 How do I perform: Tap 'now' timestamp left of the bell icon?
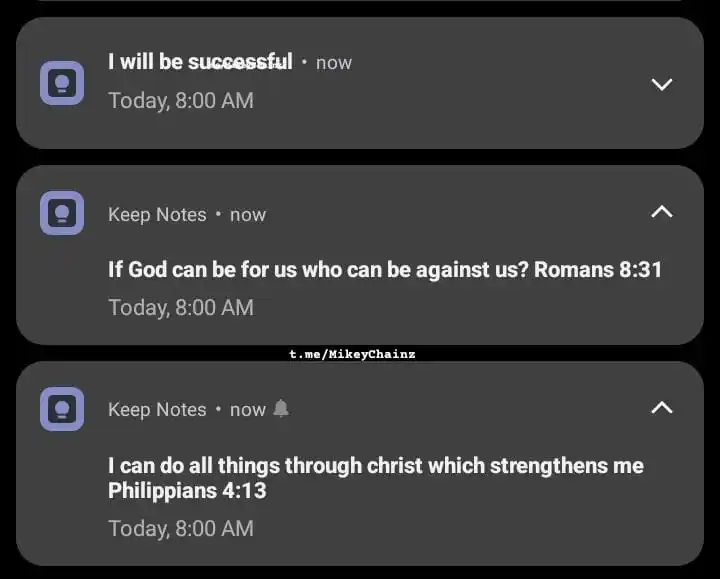(248, 410)
